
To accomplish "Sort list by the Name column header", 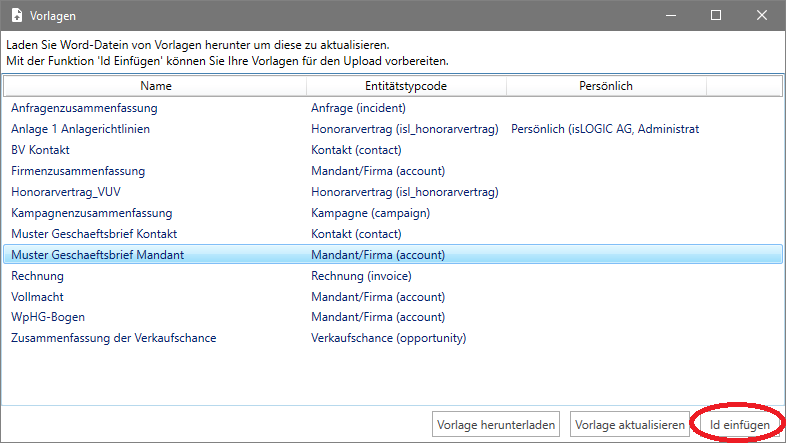I will pyautogui.click(x=155, y=86).
